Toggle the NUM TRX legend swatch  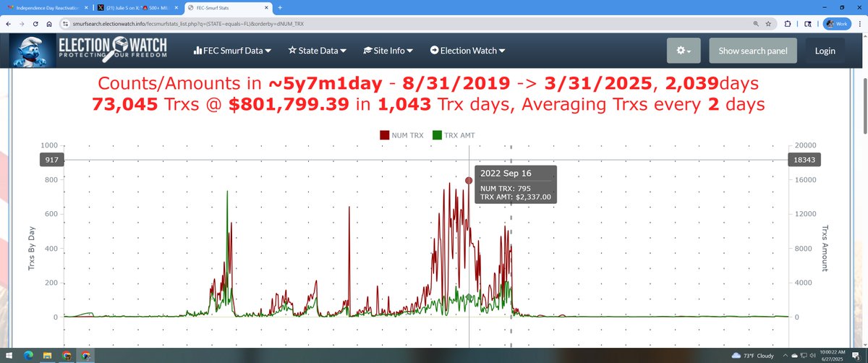tap(386, 134)
